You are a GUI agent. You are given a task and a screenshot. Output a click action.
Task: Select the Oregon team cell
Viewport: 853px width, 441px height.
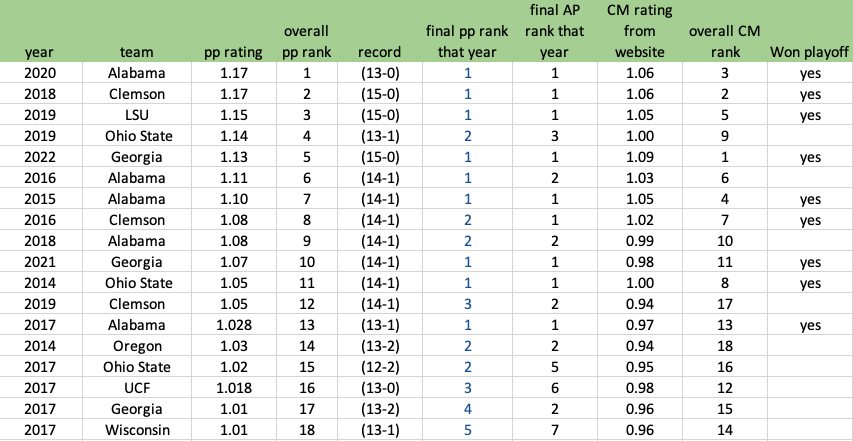pyautogui.click(x=137, y=346)
